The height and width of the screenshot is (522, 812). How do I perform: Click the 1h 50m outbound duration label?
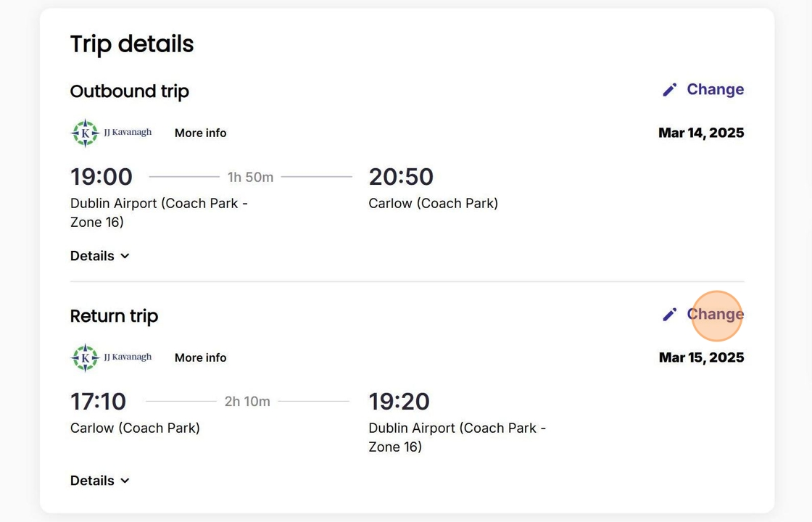[x=250, y=177]
